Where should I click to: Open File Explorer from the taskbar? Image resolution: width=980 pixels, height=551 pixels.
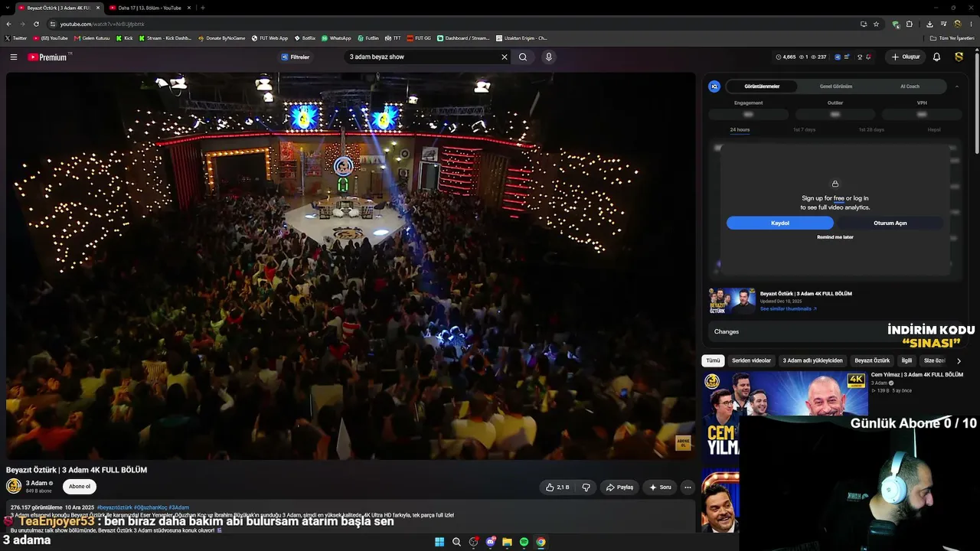pos(507,542)
